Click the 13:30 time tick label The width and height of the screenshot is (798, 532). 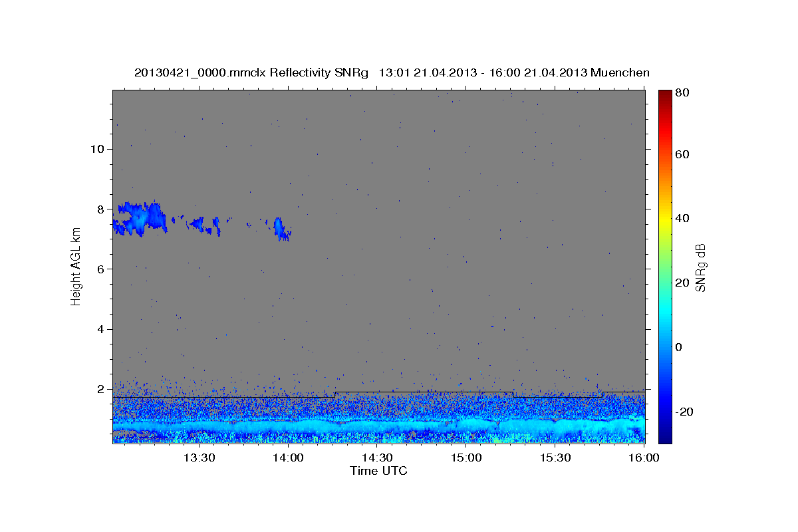199,458
